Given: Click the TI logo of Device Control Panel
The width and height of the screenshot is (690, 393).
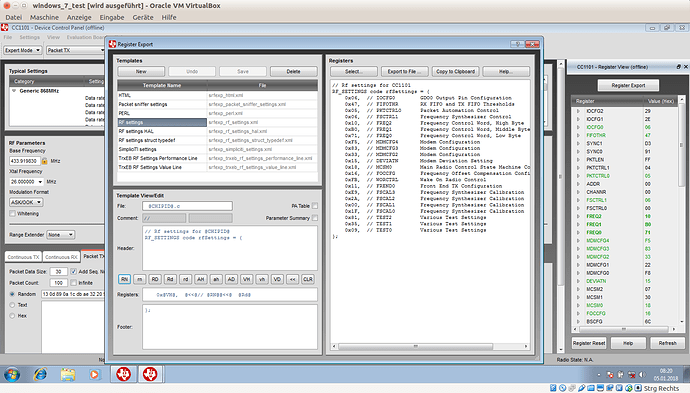Looking at the screenshot, I should pyautogui.click(x=5, y=28).
